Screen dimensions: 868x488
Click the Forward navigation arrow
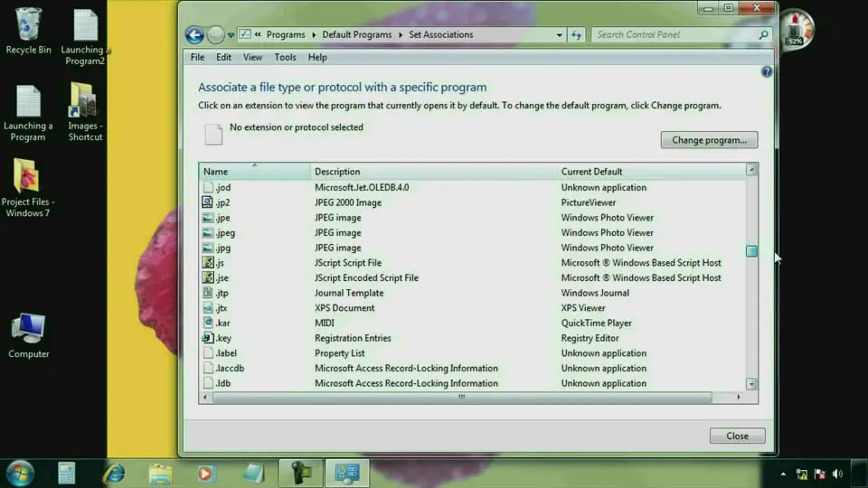tap(215, 35)
